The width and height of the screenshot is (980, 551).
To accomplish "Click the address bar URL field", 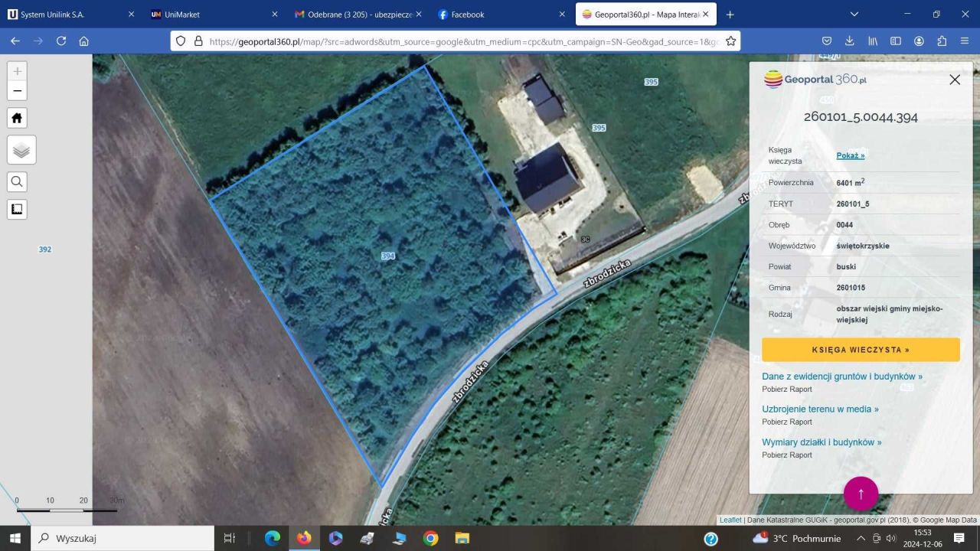I will click(x=459, y=41).
